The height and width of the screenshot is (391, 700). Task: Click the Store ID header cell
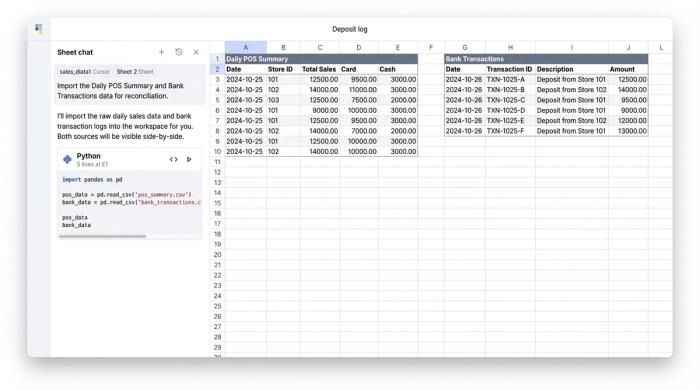tap(283, 69)
